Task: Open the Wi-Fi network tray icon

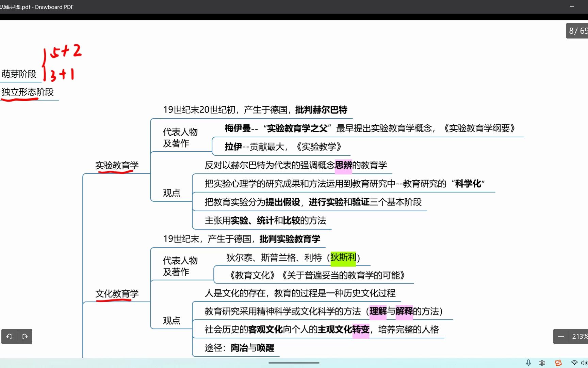Action: [x=574, y=363]
